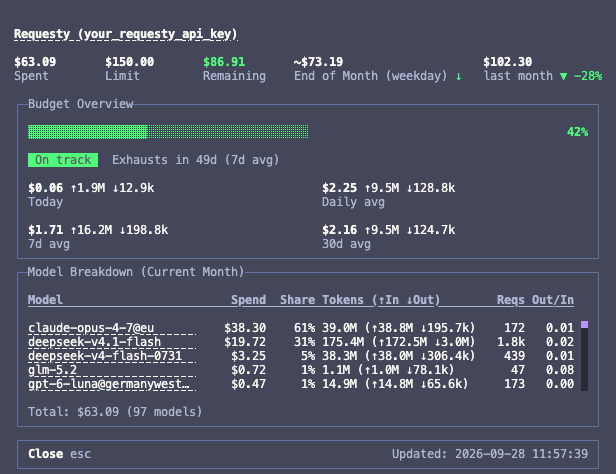Click the $3.25 spend cell
This screenshot has width=616, height=474.
pos(248,356)
